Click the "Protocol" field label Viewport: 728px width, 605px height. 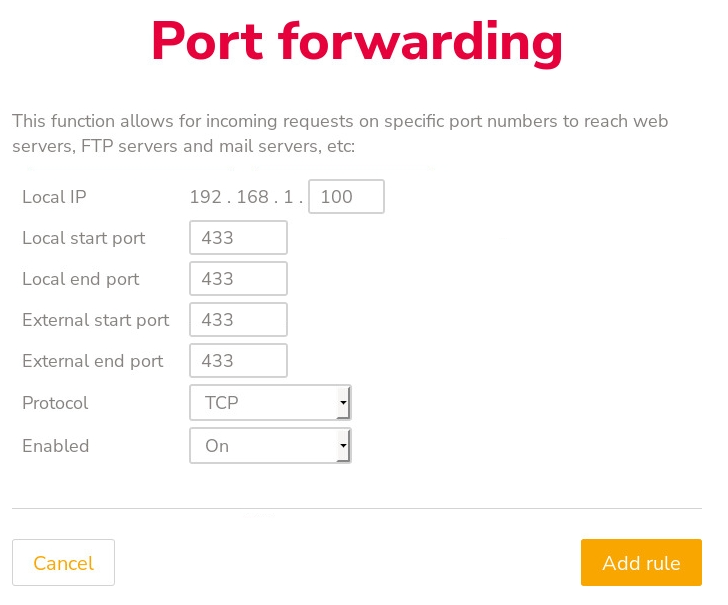point(55,403)
